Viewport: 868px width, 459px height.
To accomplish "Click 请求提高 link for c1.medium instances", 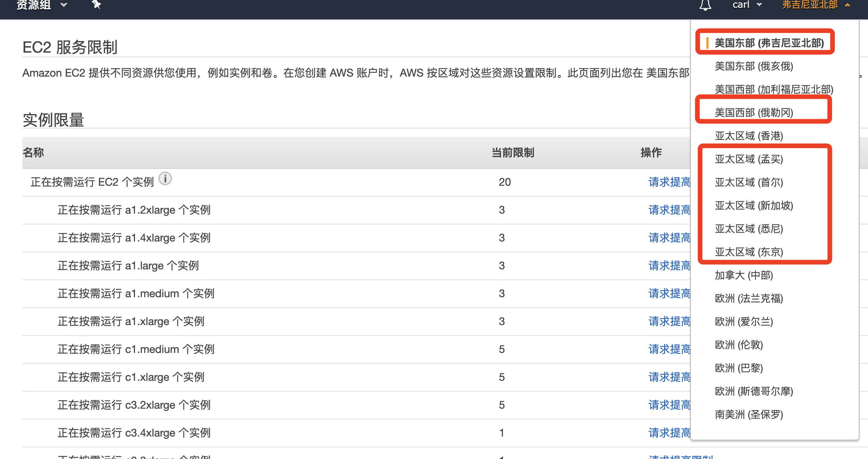I will tap(669, 349).
